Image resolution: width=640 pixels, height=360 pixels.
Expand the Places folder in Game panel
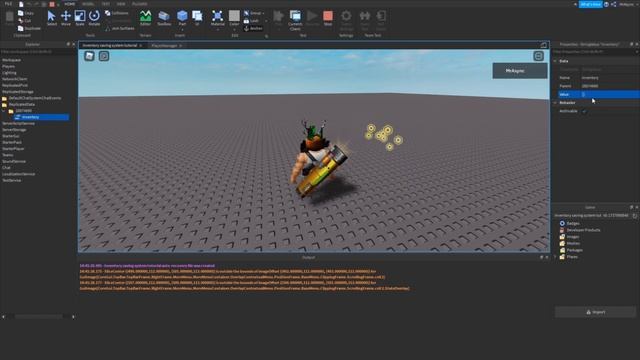555,257
